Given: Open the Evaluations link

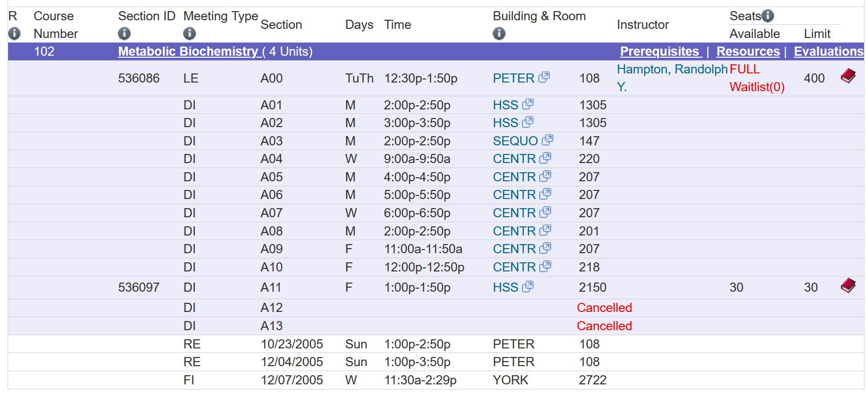Looking at the screenshot, I should (x=829, y=52).
